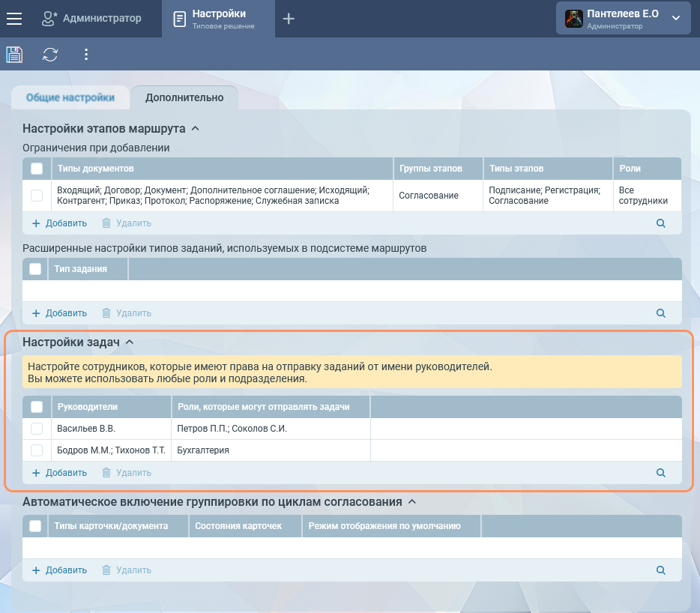Switch to the Общие настройки tab
700x613 pixels.
(x=70, y=97)
